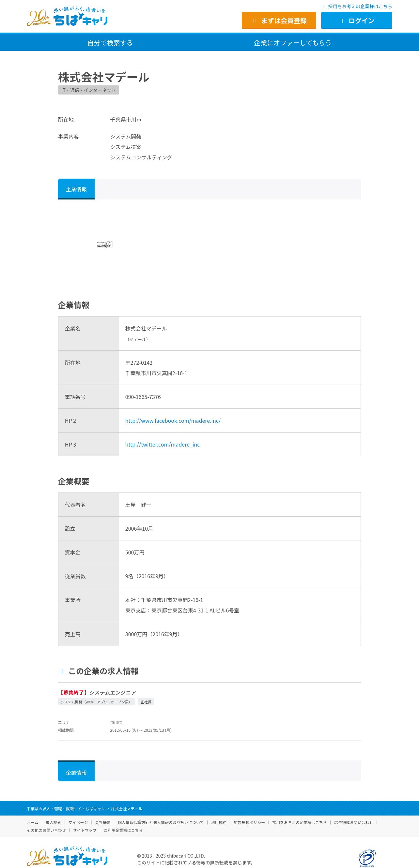
Task: Click the madere company logo image
Action: (x=104, y=244)
